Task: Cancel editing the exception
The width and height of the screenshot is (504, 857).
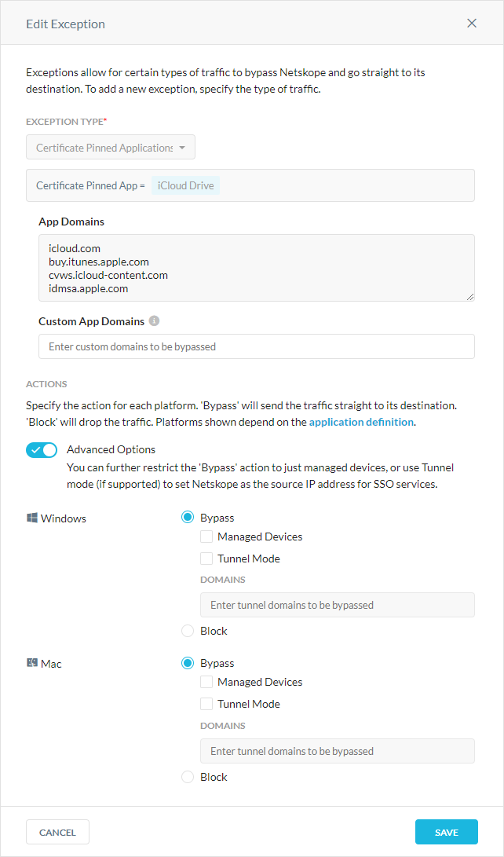Action: click(x=57, y=832)
